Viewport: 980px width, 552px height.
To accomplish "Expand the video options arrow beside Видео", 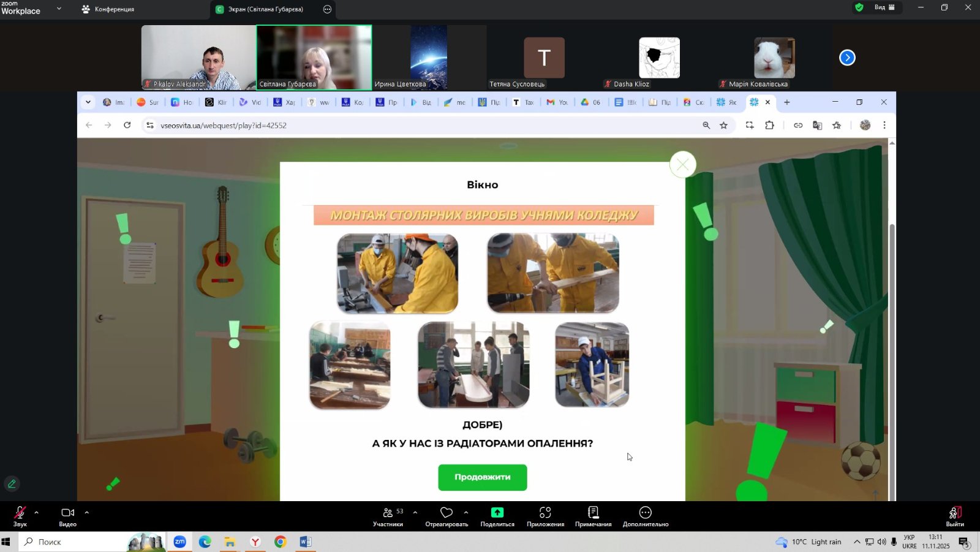I will click(86, 512).
